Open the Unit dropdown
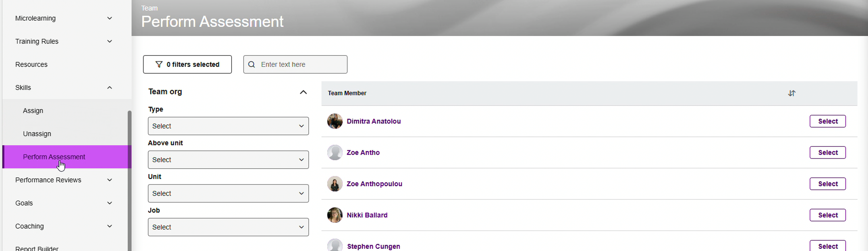 click(x=228, y=193)
